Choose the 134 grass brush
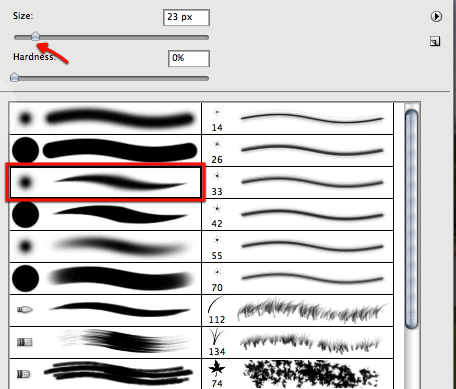 (x=298, y=343)
